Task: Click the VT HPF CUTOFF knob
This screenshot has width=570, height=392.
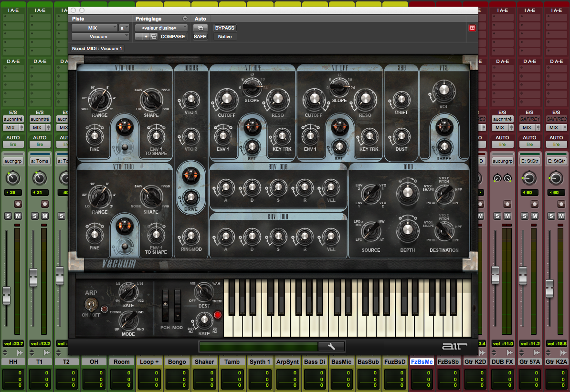Action: point(226,99)
